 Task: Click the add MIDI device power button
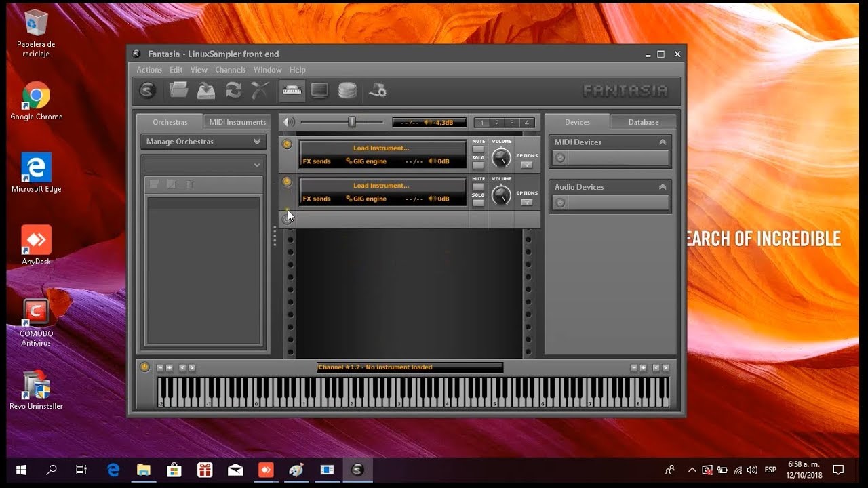tap(560, 158)
